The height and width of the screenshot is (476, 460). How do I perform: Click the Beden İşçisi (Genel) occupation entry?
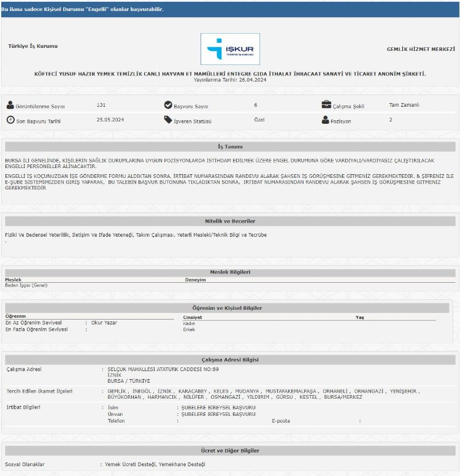point(26,285)
